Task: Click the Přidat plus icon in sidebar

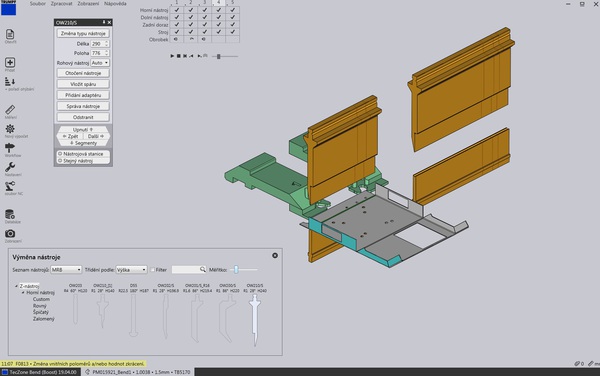Action: (x=10, y=62)
